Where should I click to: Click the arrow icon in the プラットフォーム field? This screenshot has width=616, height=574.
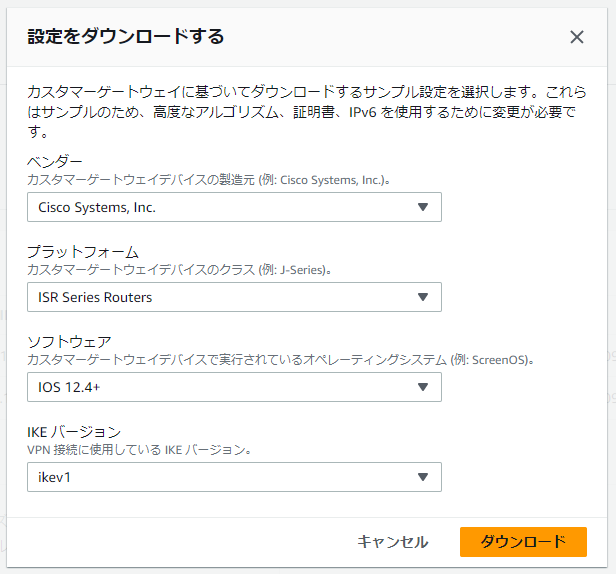[x=423, y=297]
